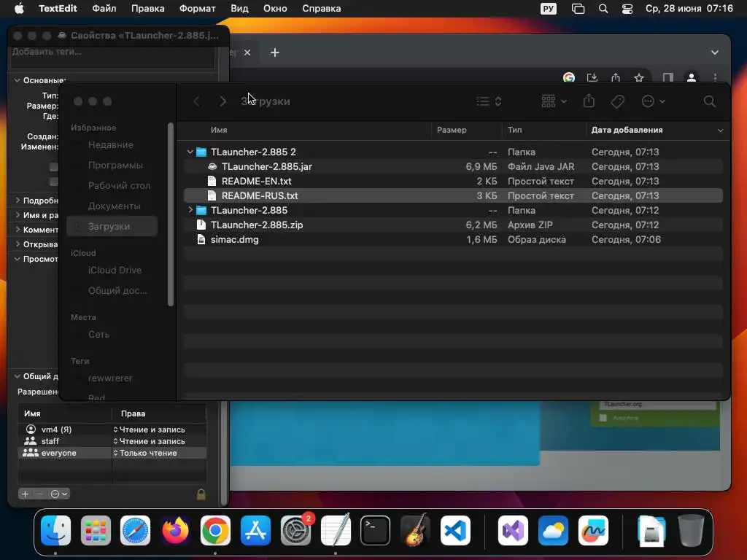Open Finder grouping options dropdown
Viewport: 747px width, 560px height.
[554, 101]
